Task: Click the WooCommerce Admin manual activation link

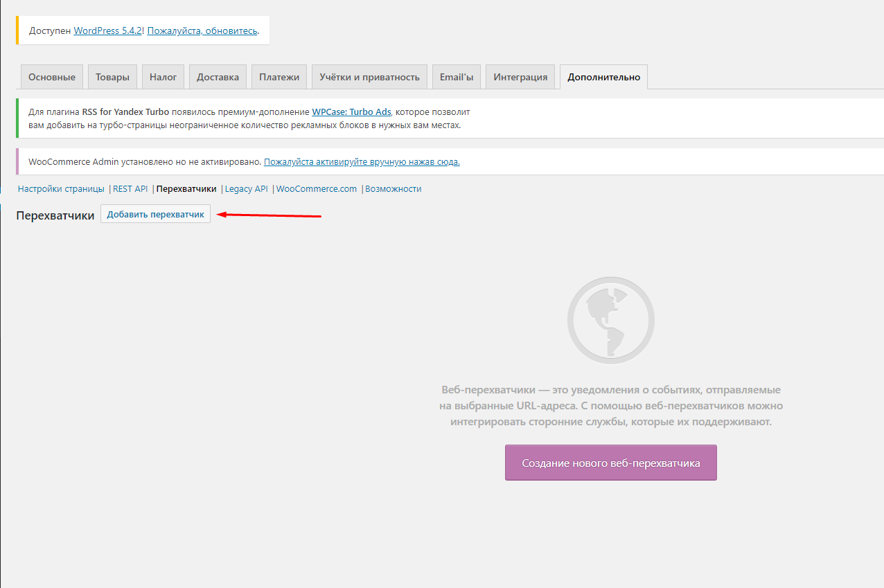Action: [362, 162]
